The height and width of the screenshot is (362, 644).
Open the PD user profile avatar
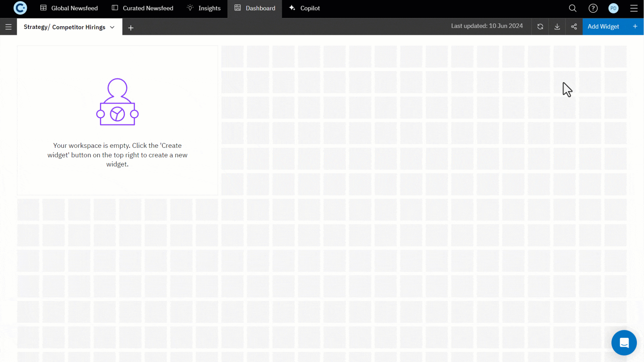(x=613, y=8)
